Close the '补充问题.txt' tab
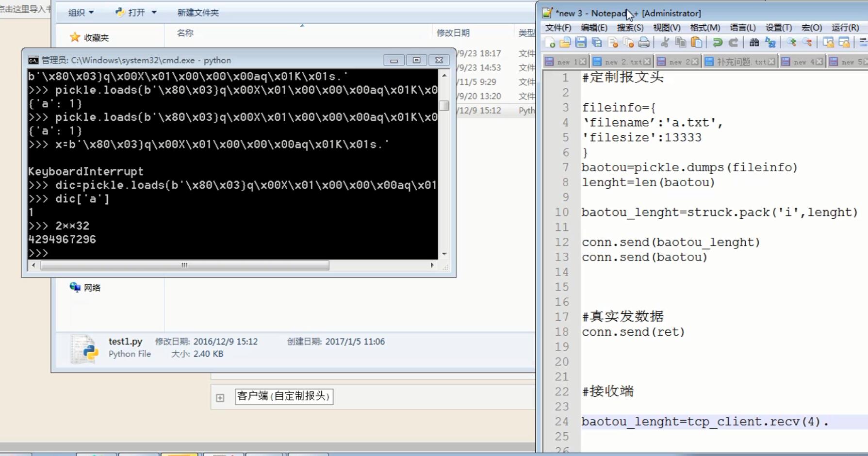The image size is (868, 456). 771,62
